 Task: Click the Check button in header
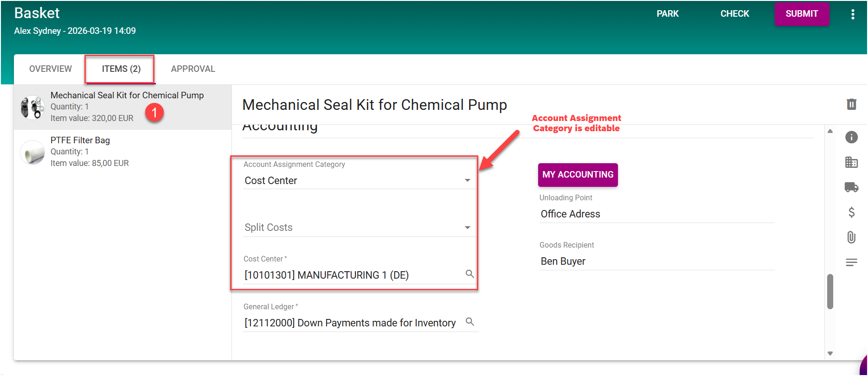tap(734, 14)
